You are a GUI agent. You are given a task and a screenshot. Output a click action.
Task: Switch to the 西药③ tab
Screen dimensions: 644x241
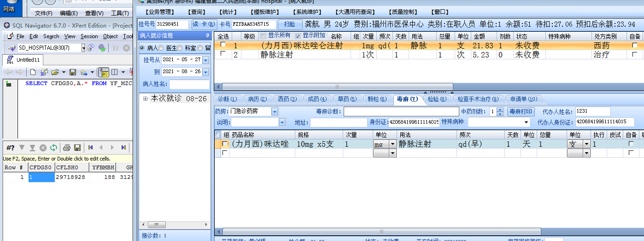click(x=287, y=99)
